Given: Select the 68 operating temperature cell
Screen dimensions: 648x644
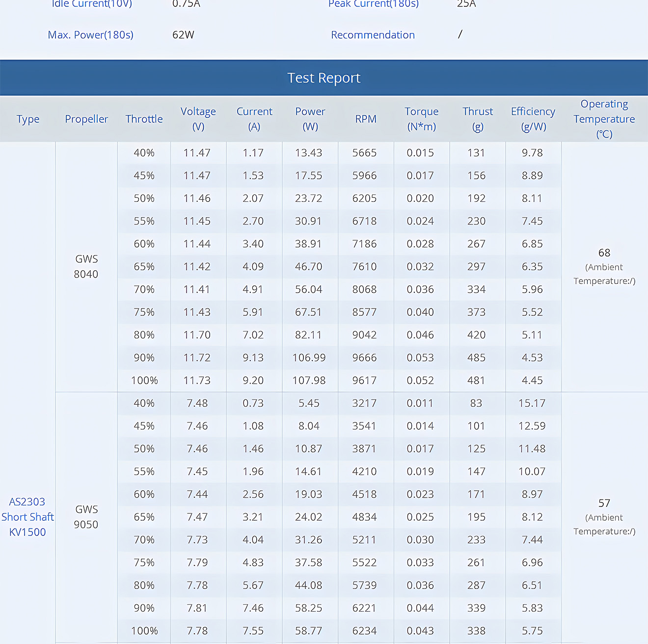Looking at the screenshot, I should point(604,253).
